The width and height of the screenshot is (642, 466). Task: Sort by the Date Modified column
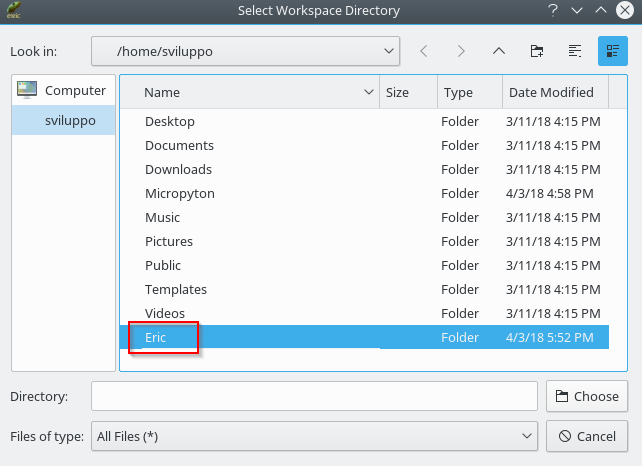tap(551, 92)
